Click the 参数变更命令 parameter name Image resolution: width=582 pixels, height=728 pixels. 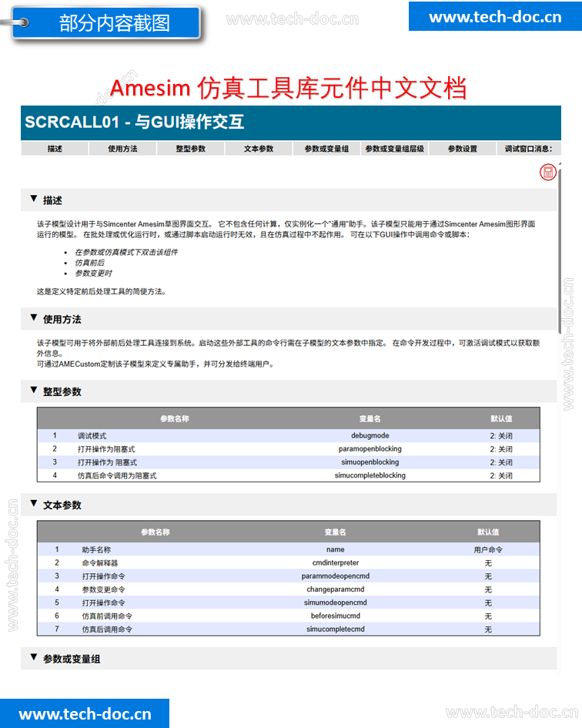pos(103,589)
